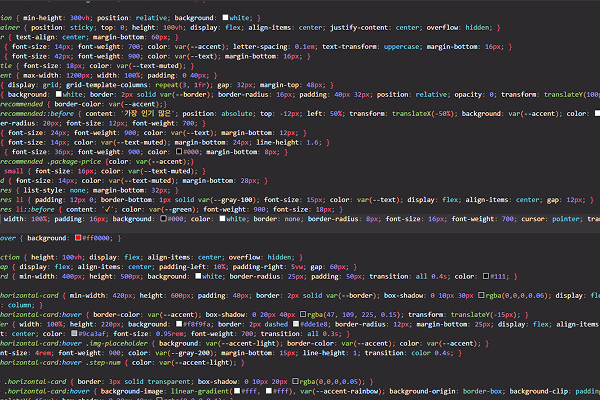Open the #9ca3af color swatch
This screenshot has width=600, height=400.
point(74,333)
